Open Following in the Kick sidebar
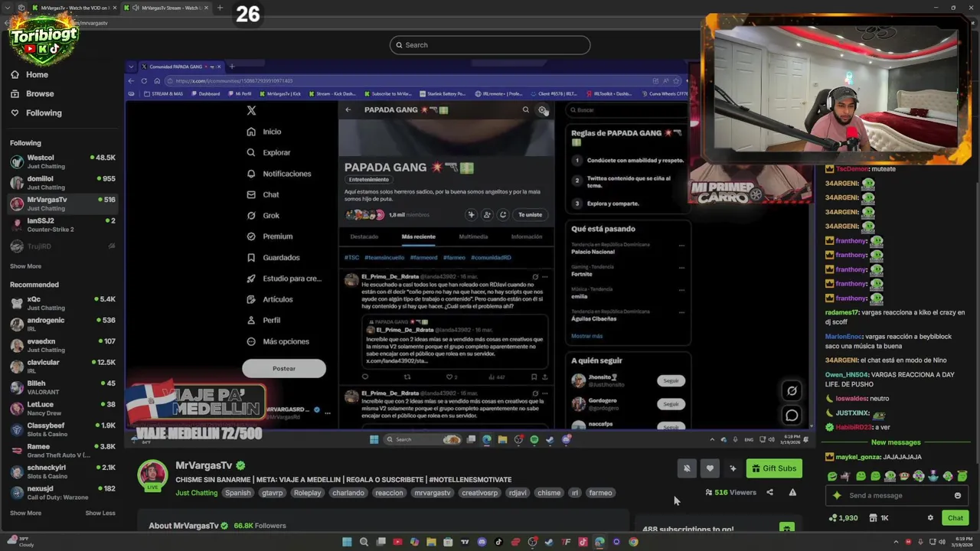980x551 pixels. point(35,112)
